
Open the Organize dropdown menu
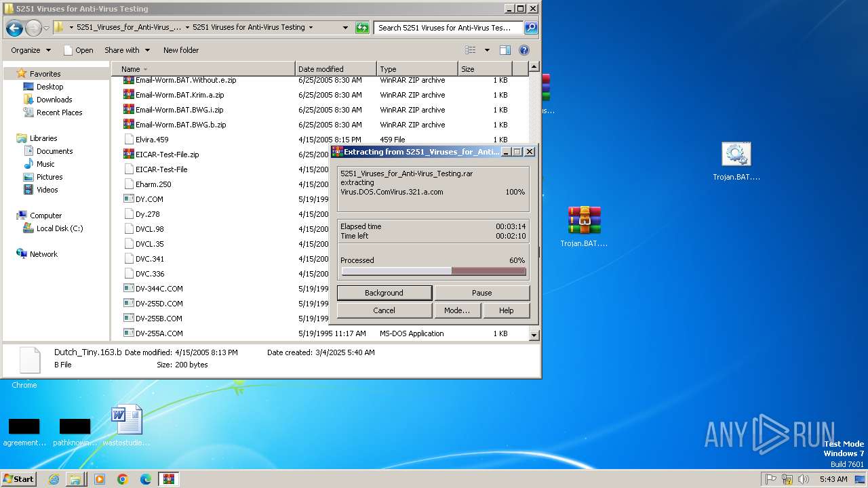click(31, 50)
